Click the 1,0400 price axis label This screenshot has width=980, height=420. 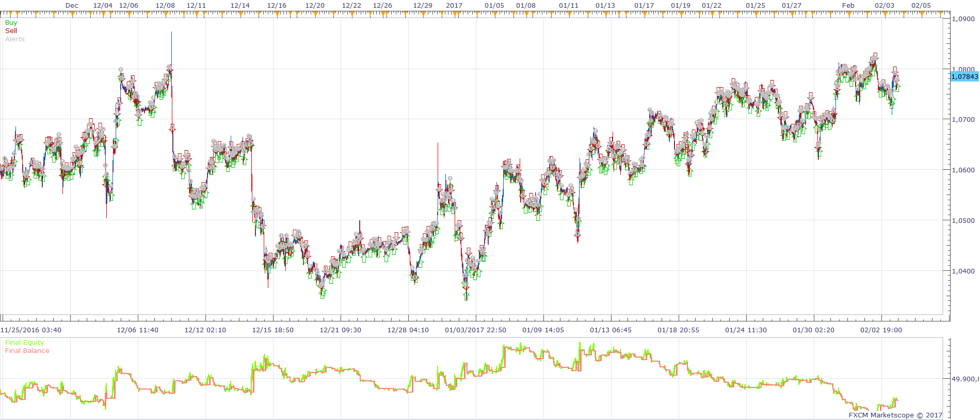963,271
